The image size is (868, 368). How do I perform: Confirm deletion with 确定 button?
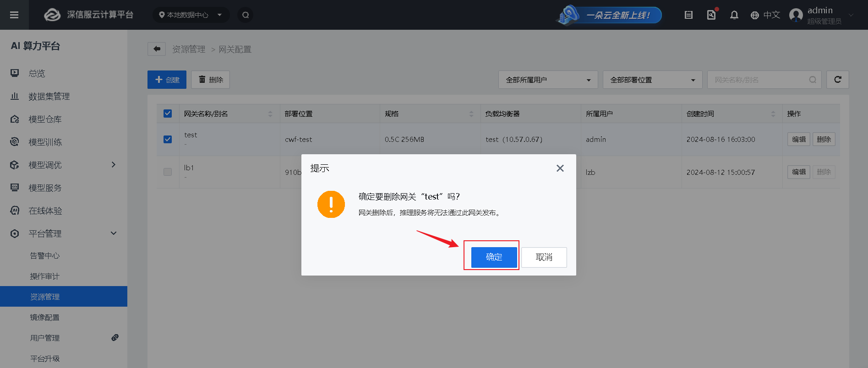tap(494, 257)
